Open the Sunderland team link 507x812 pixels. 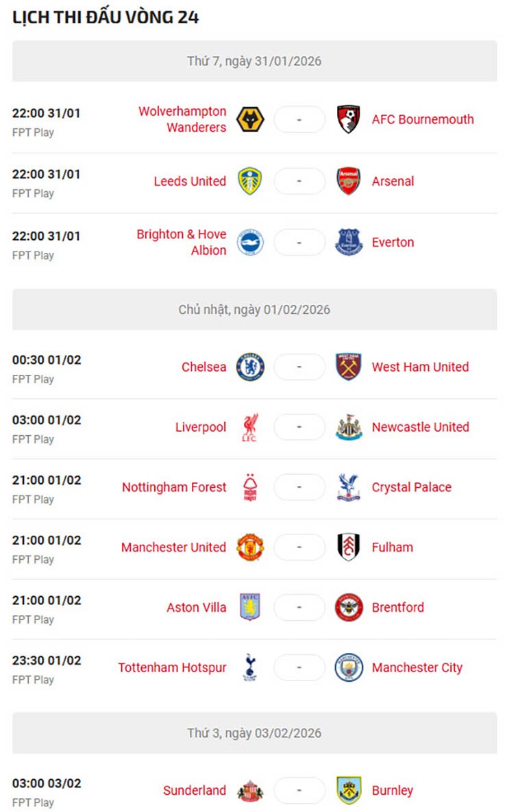click(x=195, y=790)
